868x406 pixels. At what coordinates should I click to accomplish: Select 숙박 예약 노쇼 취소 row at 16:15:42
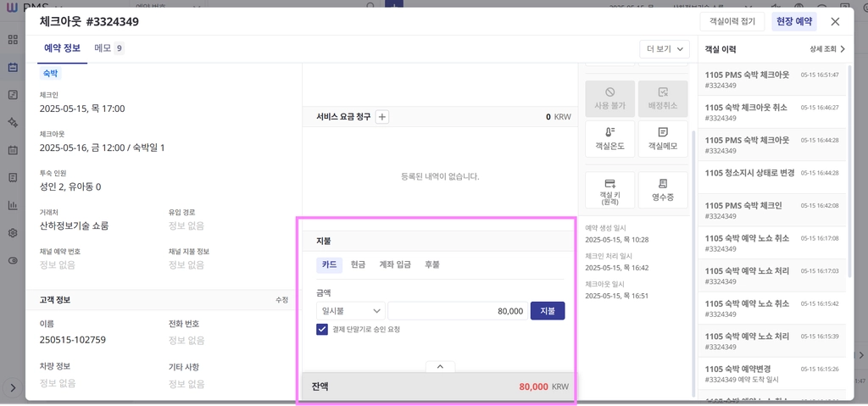click(x=772, y=309)
